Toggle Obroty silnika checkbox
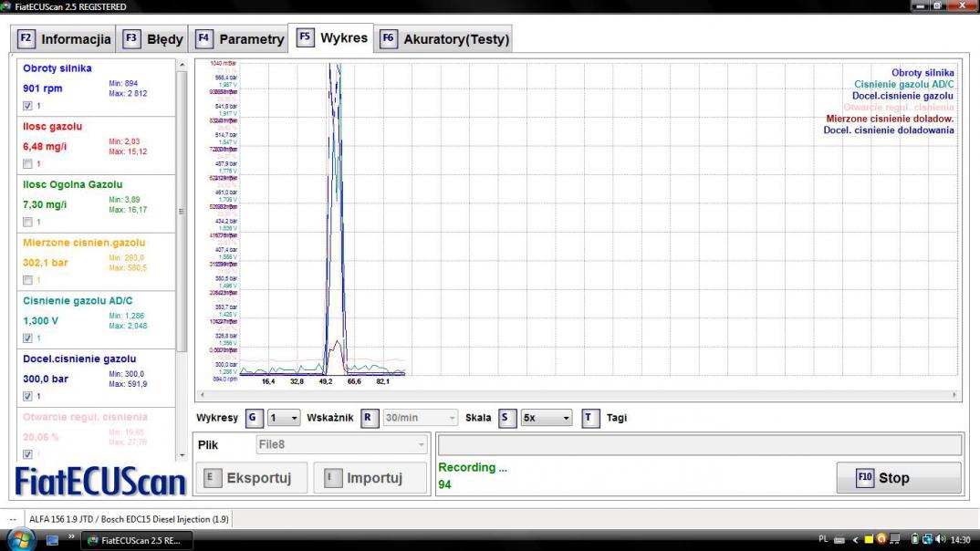 coord(27,106)
